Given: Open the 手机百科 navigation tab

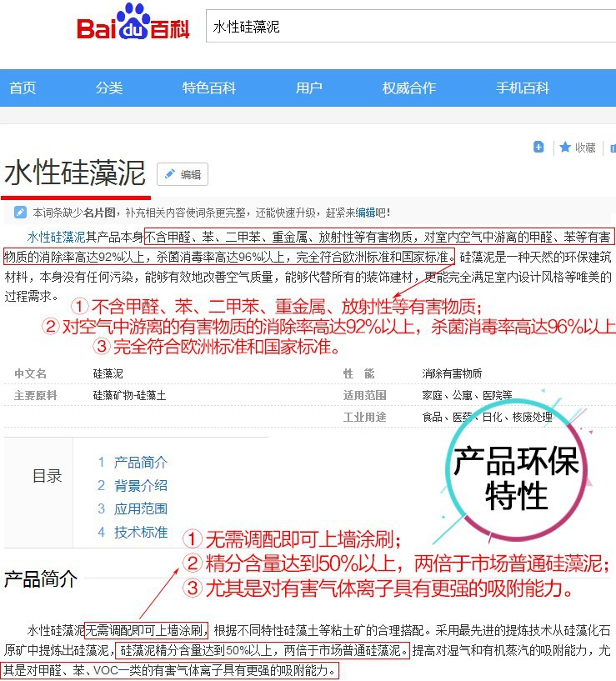Looking at the screenshot, I should click(523, 88).
